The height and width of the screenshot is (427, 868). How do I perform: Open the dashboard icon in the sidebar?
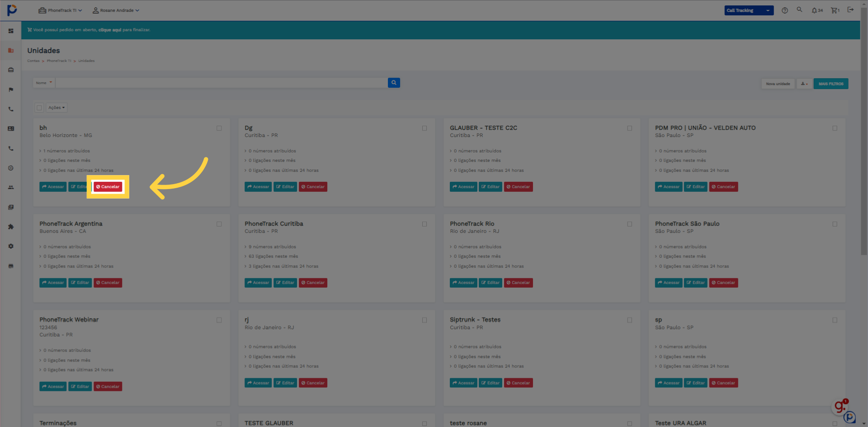11,31
